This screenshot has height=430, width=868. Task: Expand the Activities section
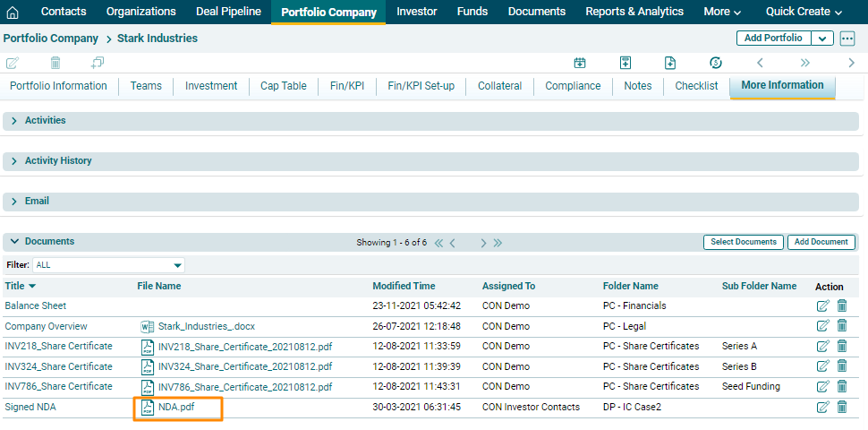click(x=14, y=121)
